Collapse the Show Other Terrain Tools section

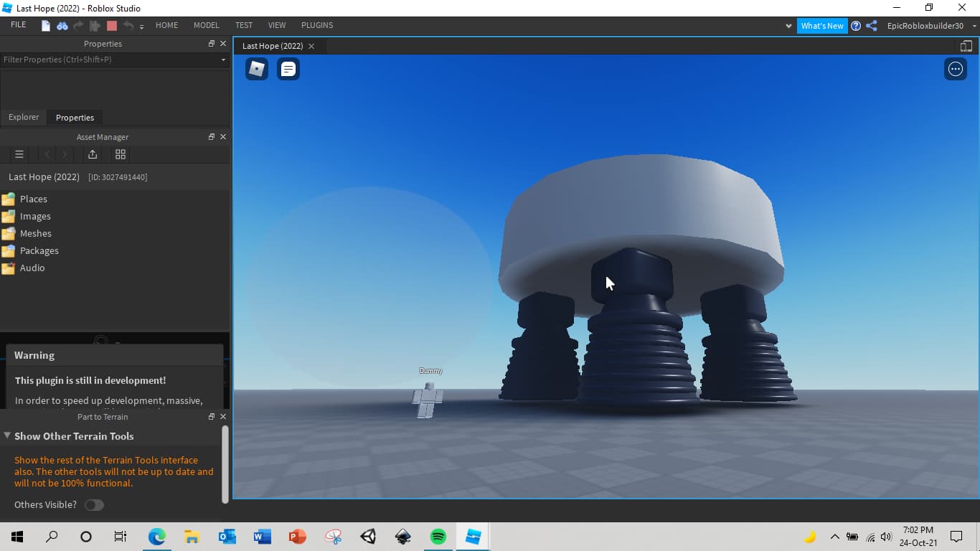(x=7, y=435)
